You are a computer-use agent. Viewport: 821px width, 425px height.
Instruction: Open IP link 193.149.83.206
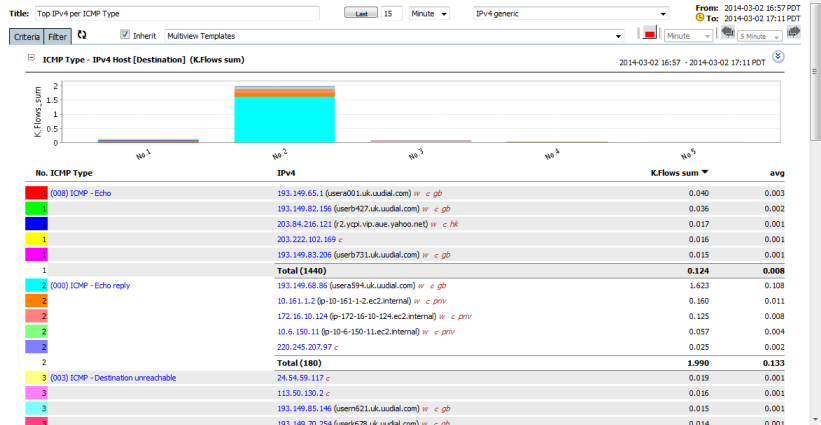coord(304,255)
